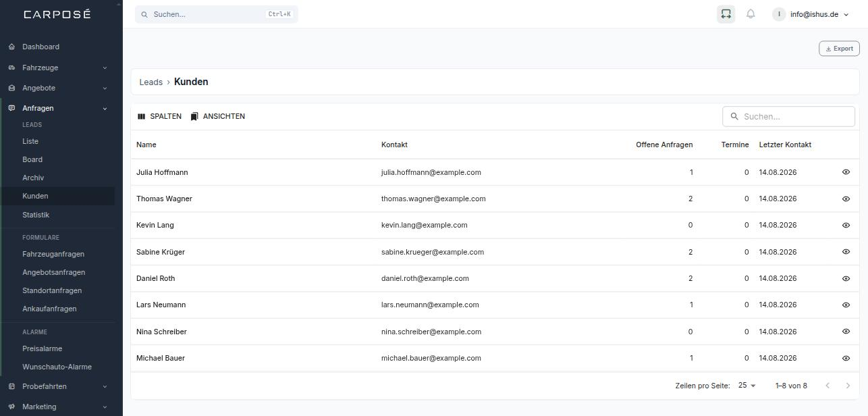Open Angebotsanfragen forms
Viewport: 868px width, 416px height.
(54, 272)
